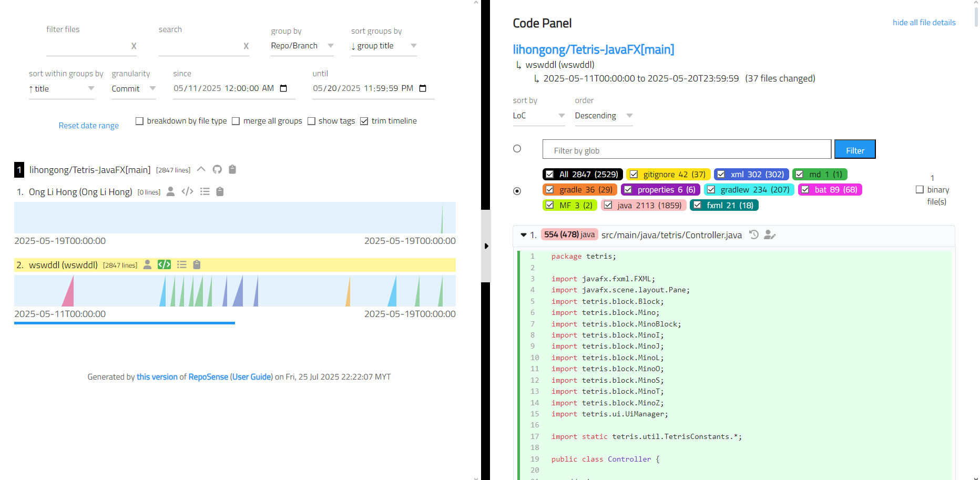Toggle the gitignore file type tag
Screen dimensions: 980x480
point(668,174)
